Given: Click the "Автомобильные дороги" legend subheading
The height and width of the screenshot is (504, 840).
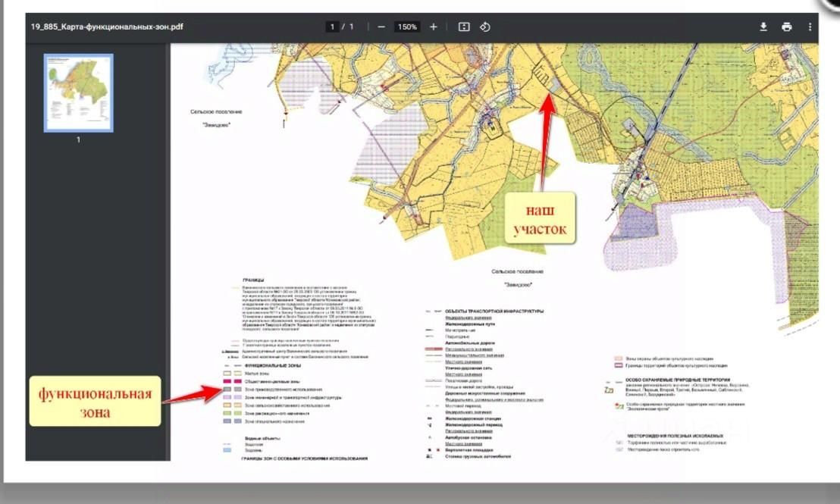Looking at the screenshot, I should pos(470,343).
